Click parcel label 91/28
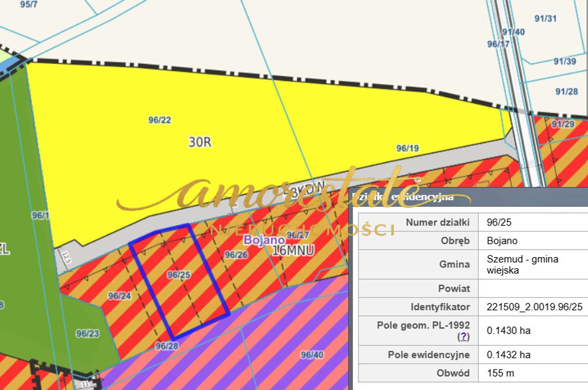 click(567, 91)
